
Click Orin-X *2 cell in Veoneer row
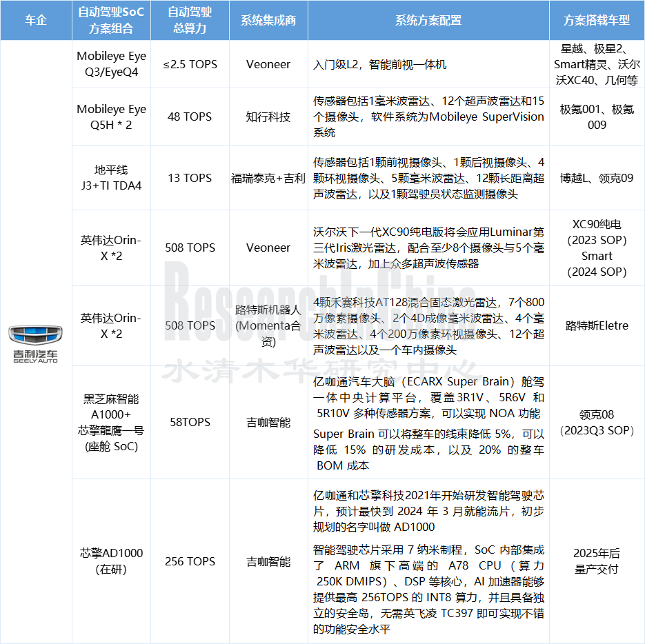(111, 248)
